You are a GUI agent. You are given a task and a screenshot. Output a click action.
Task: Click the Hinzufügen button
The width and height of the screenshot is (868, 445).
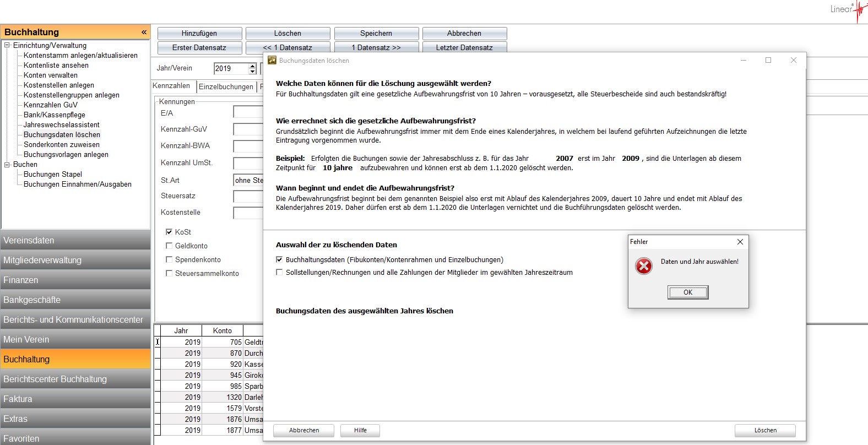click(x=199, y=33)
